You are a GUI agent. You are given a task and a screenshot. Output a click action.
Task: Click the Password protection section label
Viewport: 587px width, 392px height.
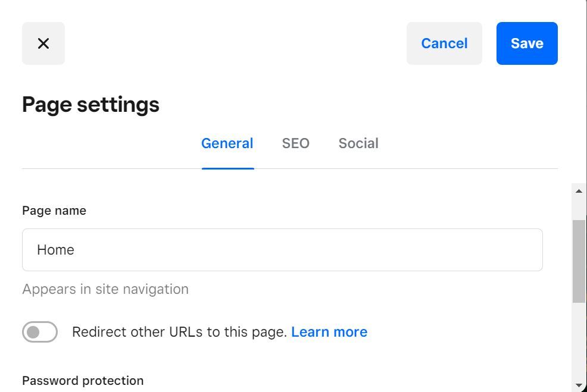[82, 380]
